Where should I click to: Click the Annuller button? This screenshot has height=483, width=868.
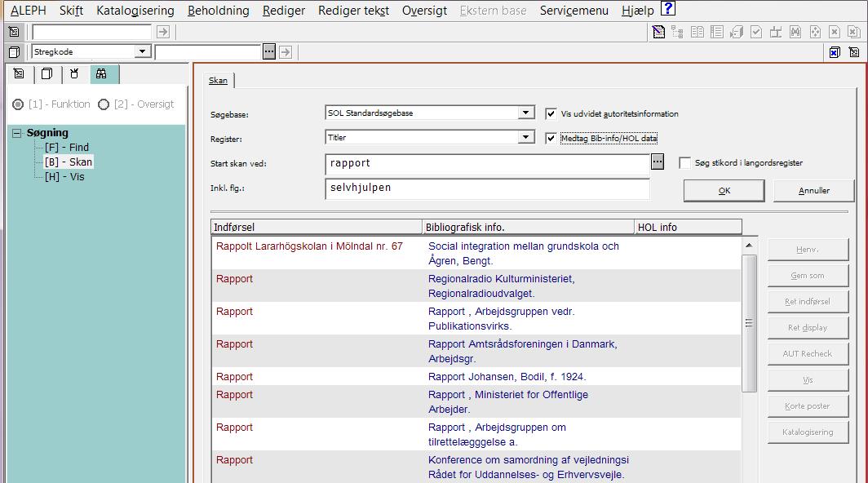(813, 191)
